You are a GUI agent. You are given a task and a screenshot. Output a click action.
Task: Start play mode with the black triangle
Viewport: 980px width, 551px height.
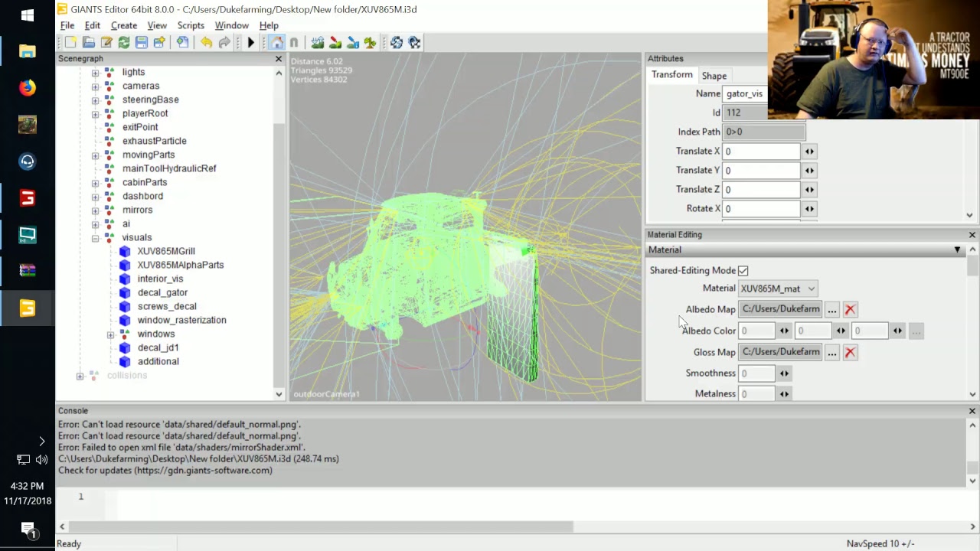point(250,43)
